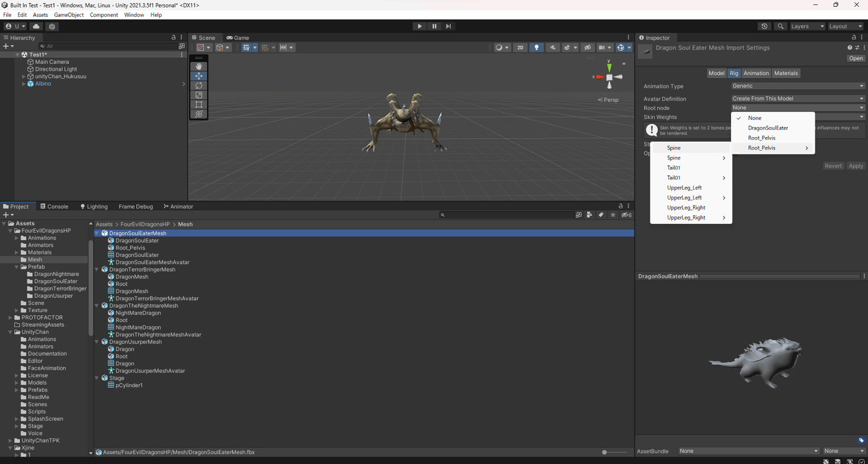The image size is (868, 464).
Task: Click the Open button in Inspector
Action: pos(856,58)
